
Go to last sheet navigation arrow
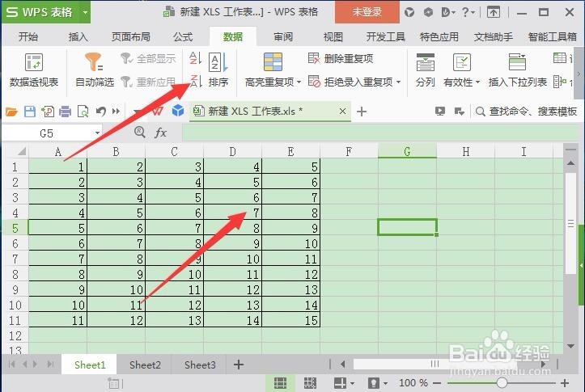[x=50, y=364]
